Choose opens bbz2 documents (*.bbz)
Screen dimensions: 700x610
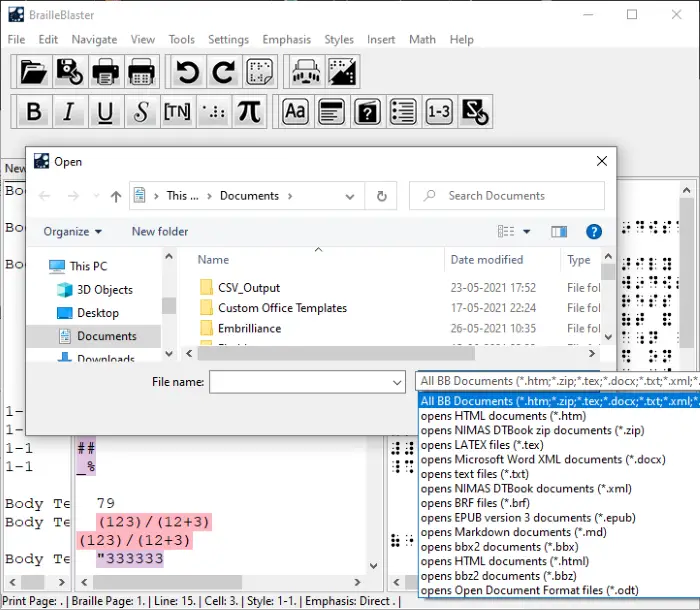coord(498,576)
